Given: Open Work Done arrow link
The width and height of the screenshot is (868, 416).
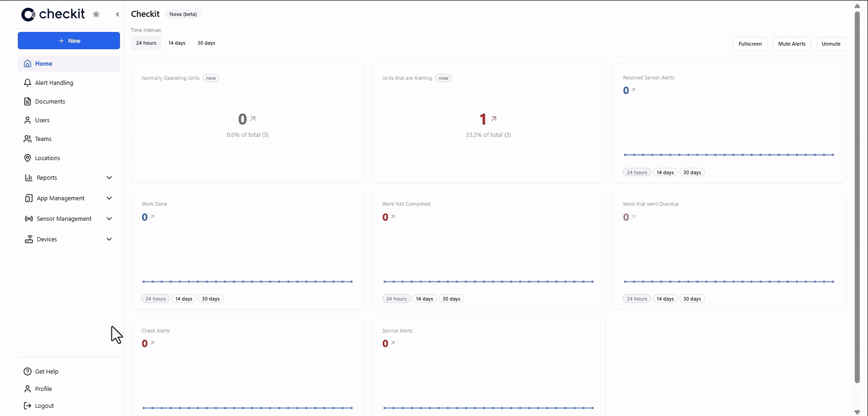Looking at the screenshot, I should click(x=152, y=217).
